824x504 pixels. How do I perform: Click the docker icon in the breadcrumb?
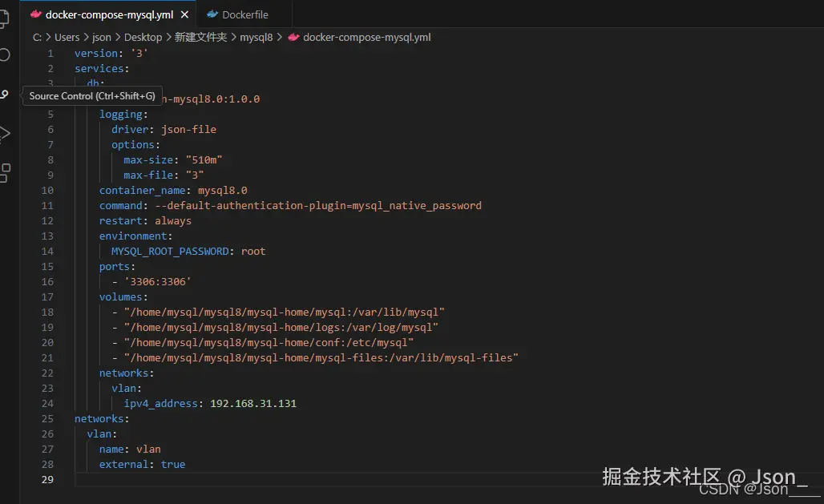(293, 38)
